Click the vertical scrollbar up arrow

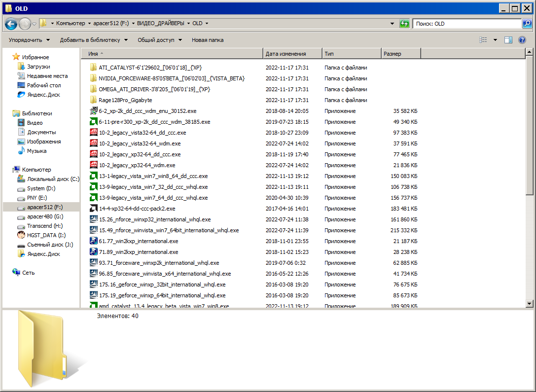click(x=530, y=52)
